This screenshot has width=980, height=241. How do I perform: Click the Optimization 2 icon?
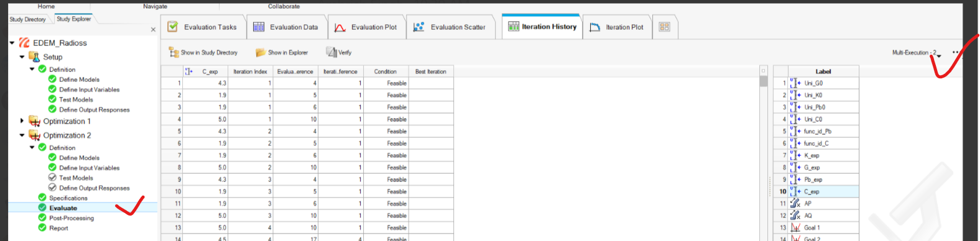pos(34,135)
